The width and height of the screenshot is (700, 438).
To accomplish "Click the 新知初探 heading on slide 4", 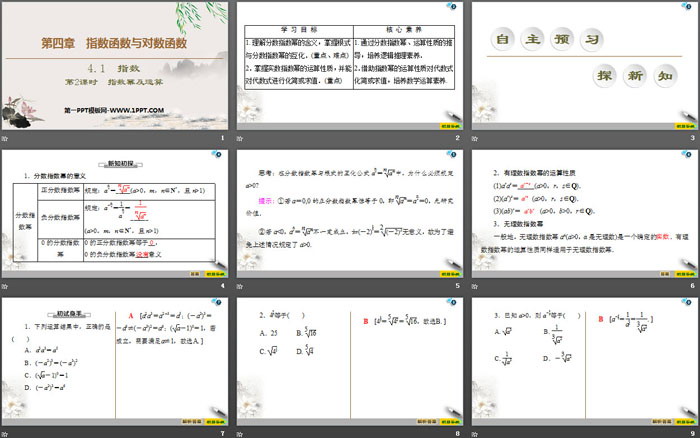I will pos(115,162).
